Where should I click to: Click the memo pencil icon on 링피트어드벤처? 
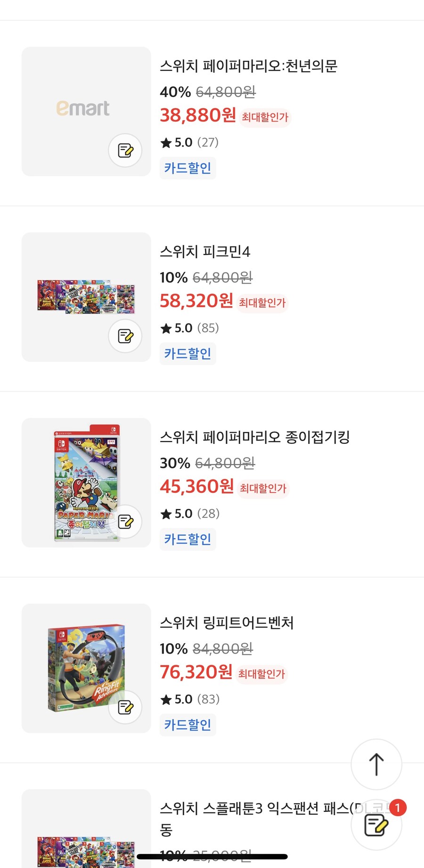[125, 708]
